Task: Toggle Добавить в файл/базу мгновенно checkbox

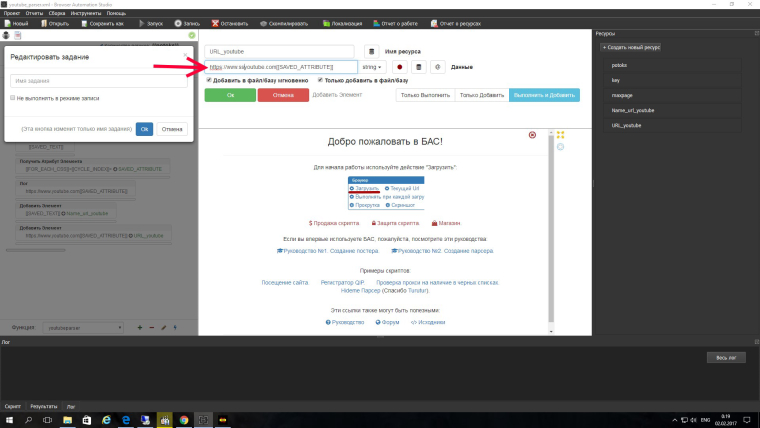Action: pos(209,80)
